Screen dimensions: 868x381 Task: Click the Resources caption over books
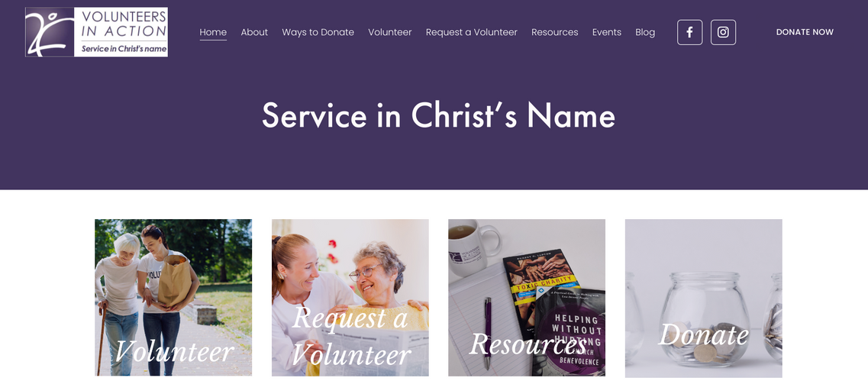point(528,344)
